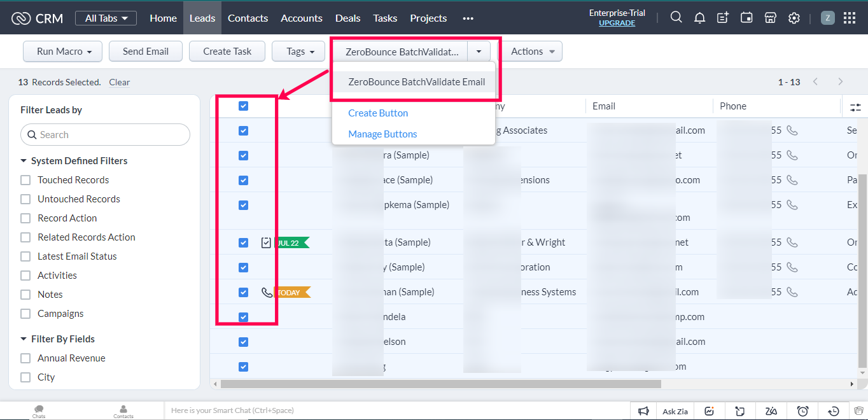Open the apps grid launcher
Viewport: 868px width, 420px height.
coord(850,18)
